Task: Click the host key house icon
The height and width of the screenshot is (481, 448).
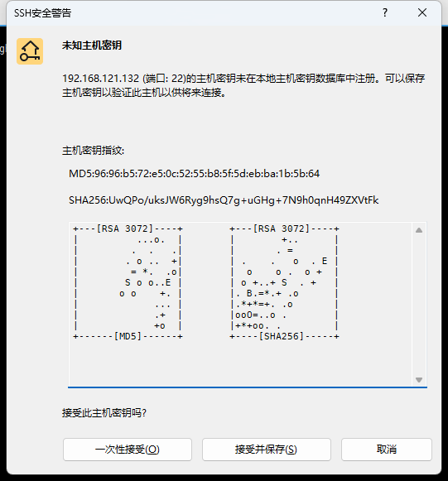Action: click(30, 51)
